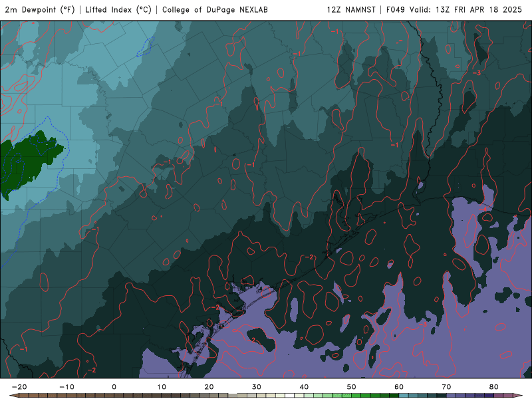Click the 'College of DuPage NEXLAB' credit text
Viewport: 532px width, 399px height.
point(215,10)
